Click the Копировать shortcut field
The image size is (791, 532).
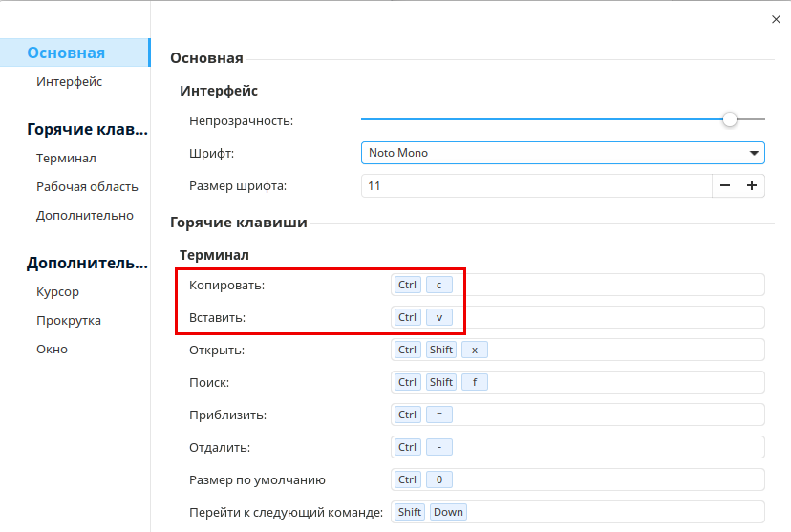(578, 285)
